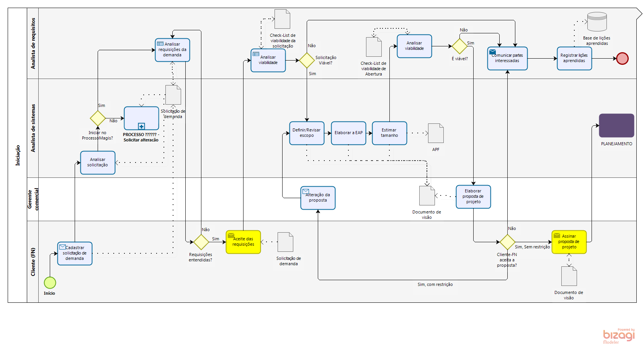Click the 'Requisições entendidas?' gateway diamond
This screenshot has height=348, width=644.
click(201, 242)
